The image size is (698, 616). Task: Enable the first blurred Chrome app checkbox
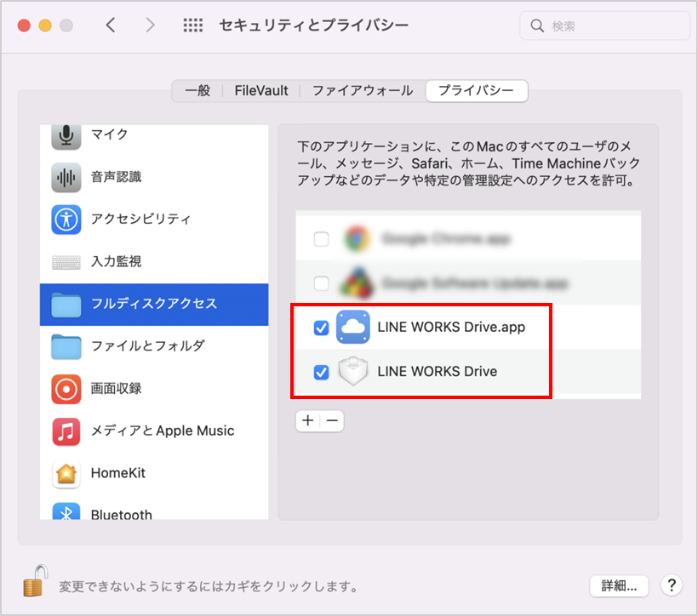tap(322, 239)
